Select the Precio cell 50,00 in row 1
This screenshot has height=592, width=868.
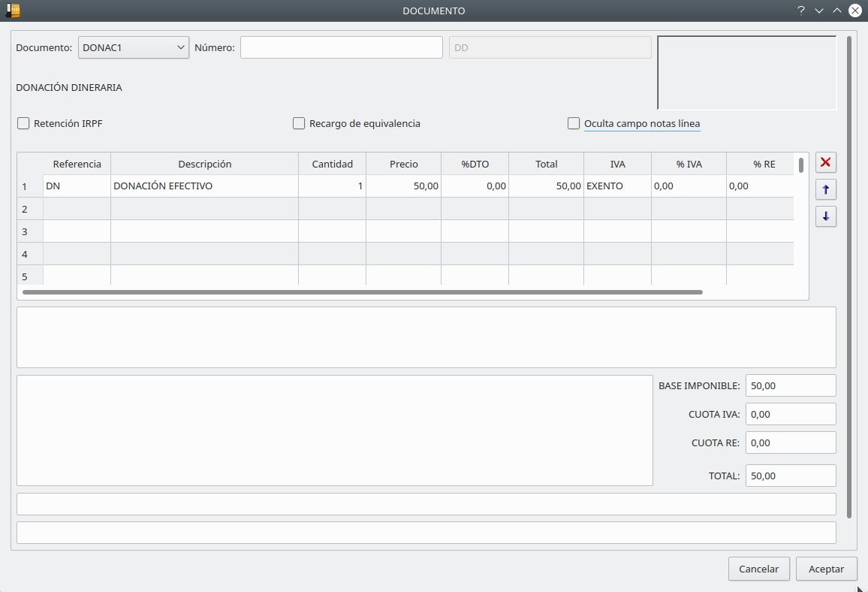403,186
